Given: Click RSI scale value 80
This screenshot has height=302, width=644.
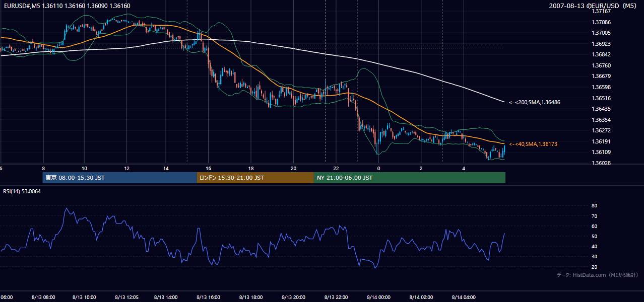Looking at the screenshot, I should pyautogui.click(x=595, y=206).
